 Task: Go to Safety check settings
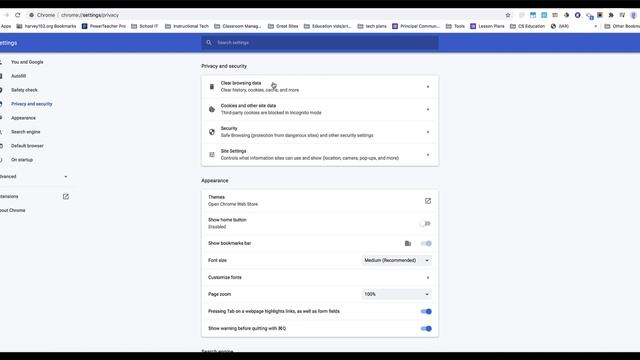(24, 90)
